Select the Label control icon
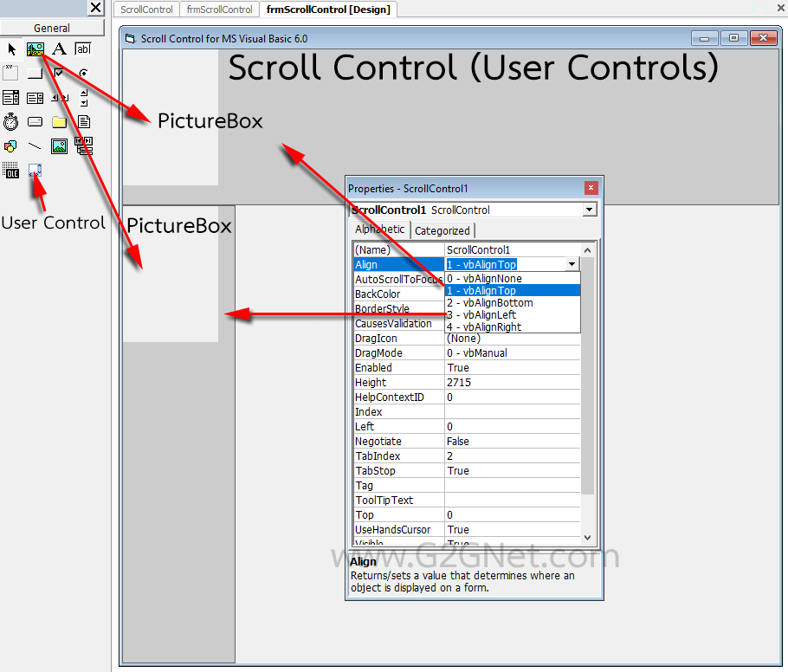Viewport: 788px width, 672px height. point(59,48)
